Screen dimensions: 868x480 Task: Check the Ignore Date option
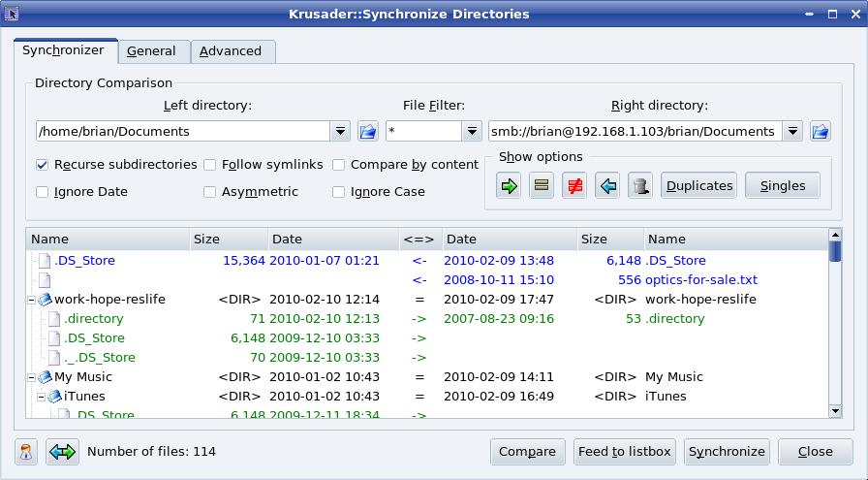tap(42, 192)
